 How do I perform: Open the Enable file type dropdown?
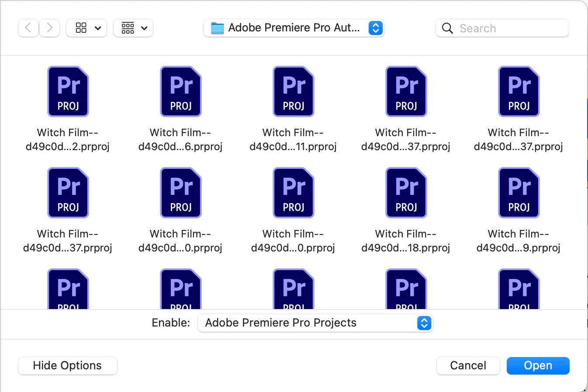pos(315,323)
